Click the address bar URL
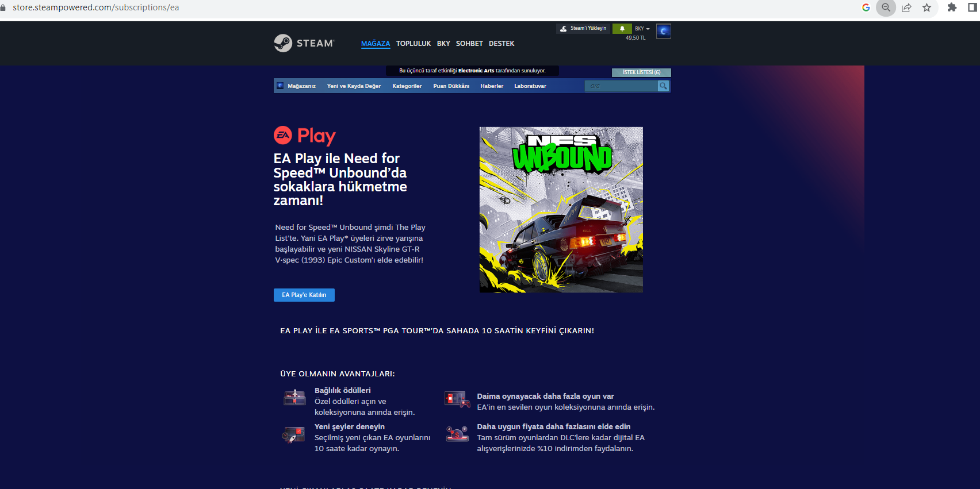 click(x=96, y=7)
